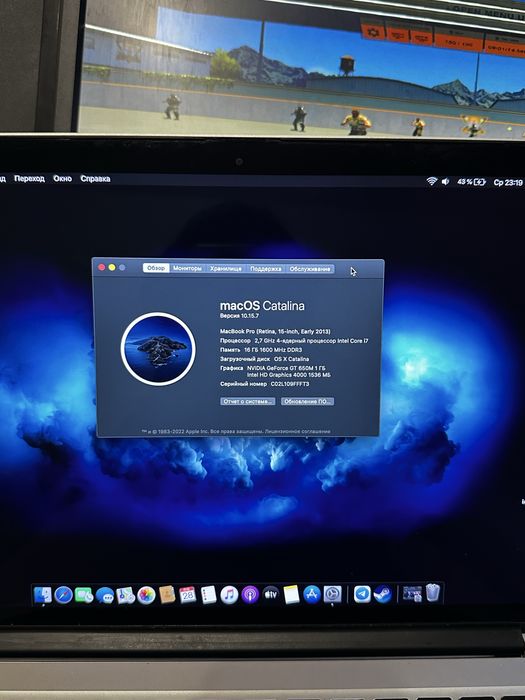
Task: Switch to the Обслуживание tab
Action: (310, 269)
